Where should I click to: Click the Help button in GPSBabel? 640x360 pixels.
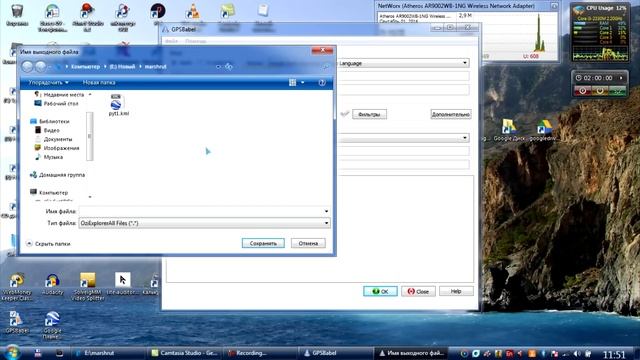click(456, 291)
